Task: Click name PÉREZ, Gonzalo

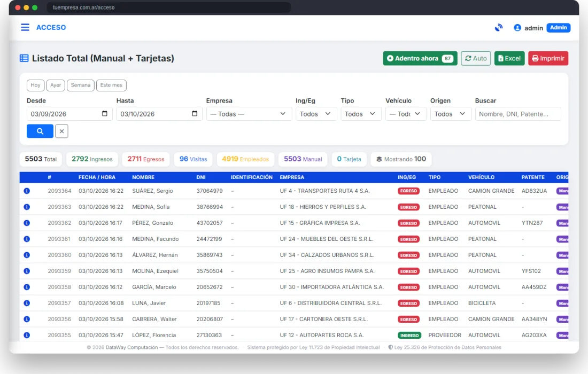Action: 153,223
